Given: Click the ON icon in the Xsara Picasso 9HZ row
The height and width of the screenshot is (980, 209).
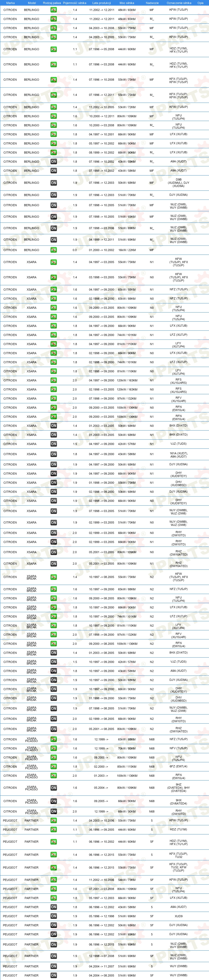Looking at the screenshot, I should click(x=54, y=787).
